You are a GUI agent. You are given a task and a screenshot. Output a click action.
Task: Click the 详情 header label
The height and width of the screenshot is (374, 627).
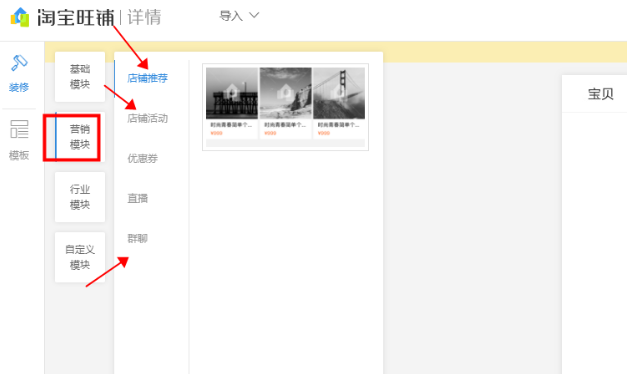point(144,18)
